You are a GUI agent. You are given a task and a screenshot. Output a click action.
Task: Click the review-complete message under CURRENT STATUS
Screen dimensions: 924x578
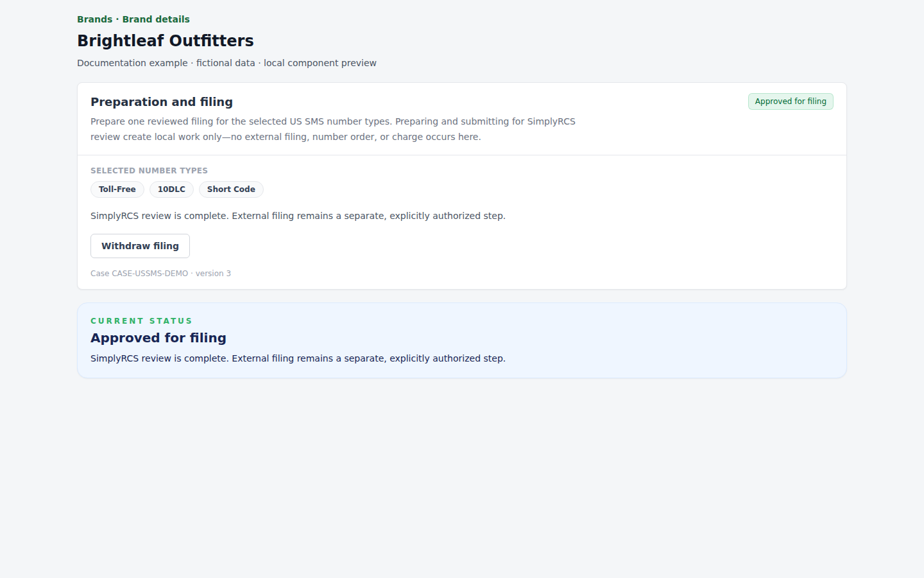pyautogui.click(x=298, y=358)
